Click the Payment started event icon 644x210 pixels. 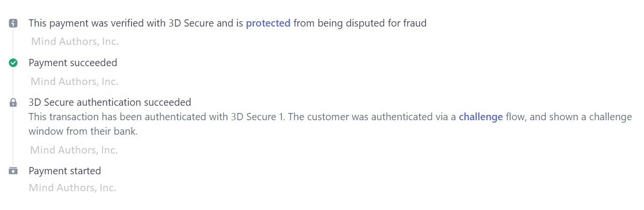[x=13, y=171]
